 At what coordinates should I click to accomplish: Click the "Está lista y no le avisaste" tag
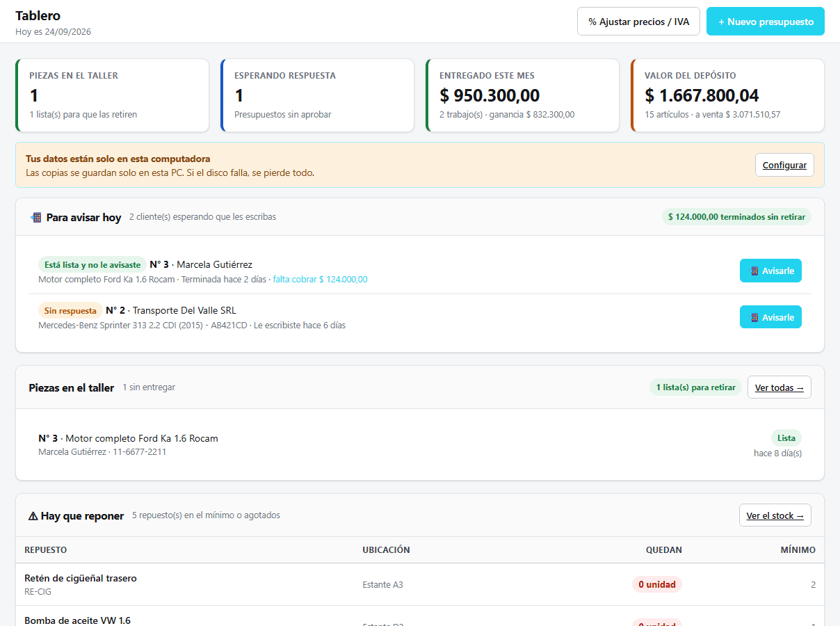[x=92, y=264]
